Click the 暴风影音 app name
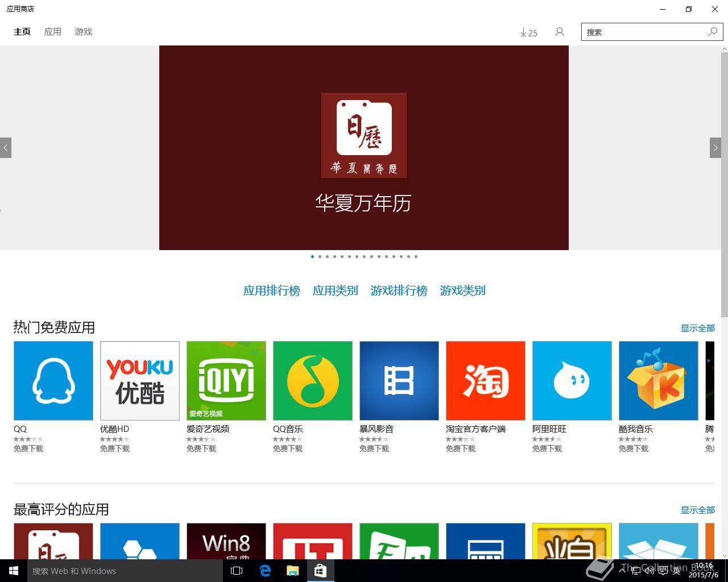This screenshot has height=582, width=728. pos(377,429)
